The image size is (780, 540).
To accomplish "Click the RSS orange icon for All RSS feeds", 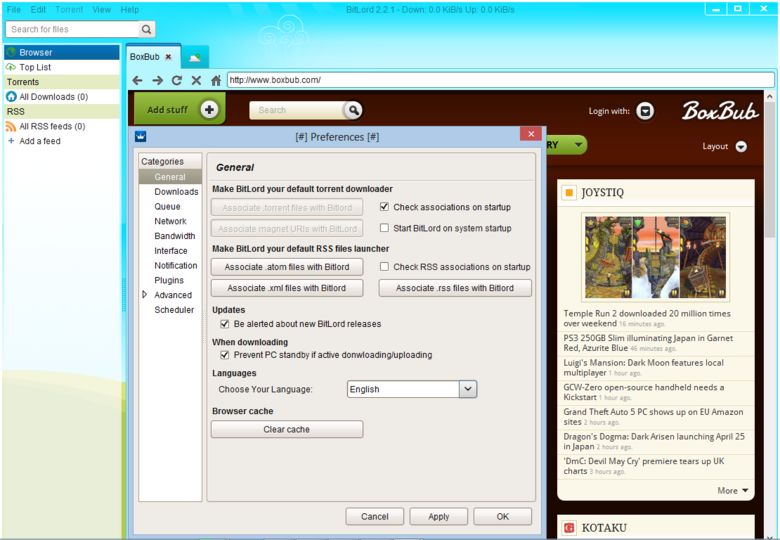I will [x=11, y=126].
